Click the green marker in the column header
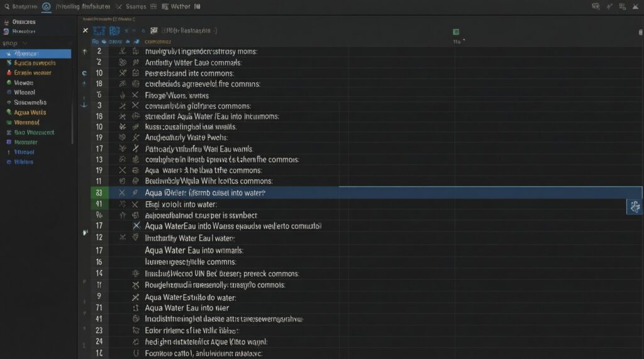644x359 pixels. coord(456,32)
